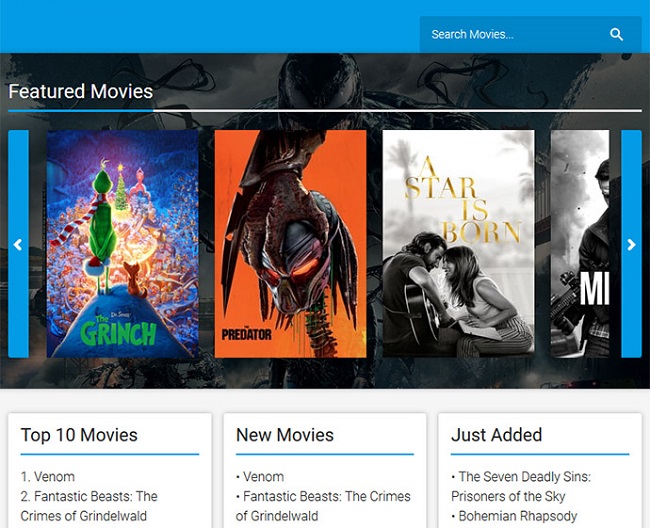Open Venom in Top 10 Movies list
The image size is (650, 528).
click(x=54, y=477)
